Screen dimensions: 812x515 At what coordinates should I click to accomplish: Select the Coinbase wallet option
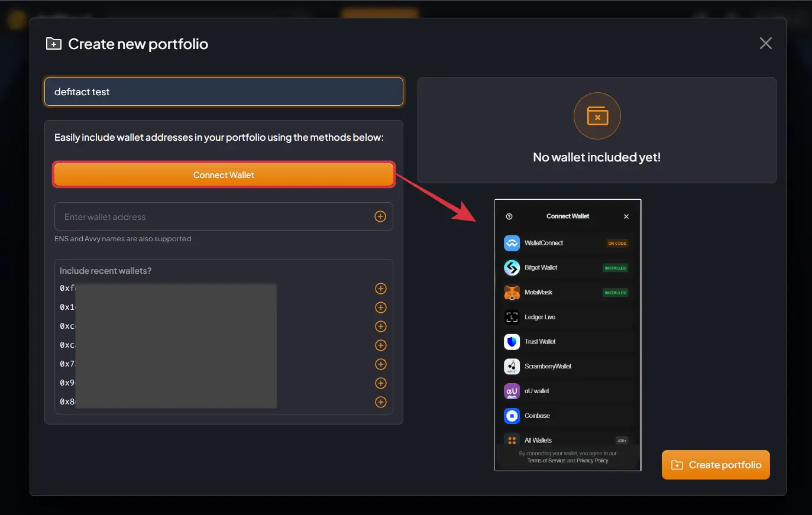point(567,416)
